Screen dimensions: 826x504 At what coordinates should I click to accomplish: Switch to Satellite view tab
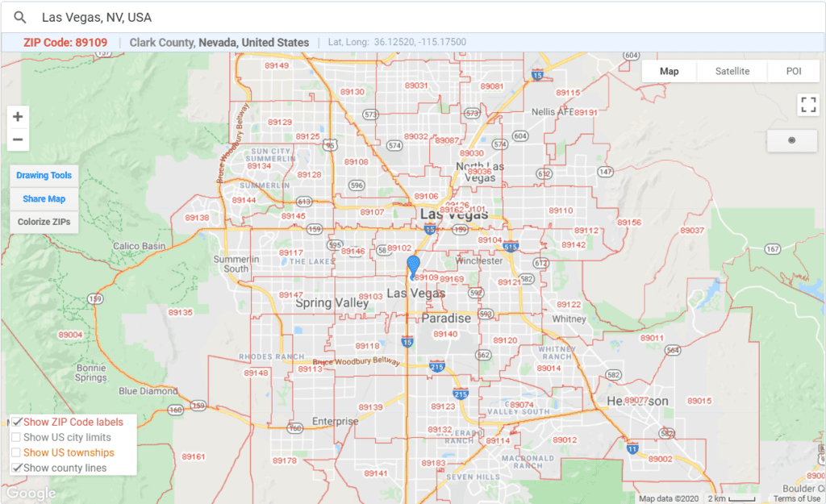point(732,71)
